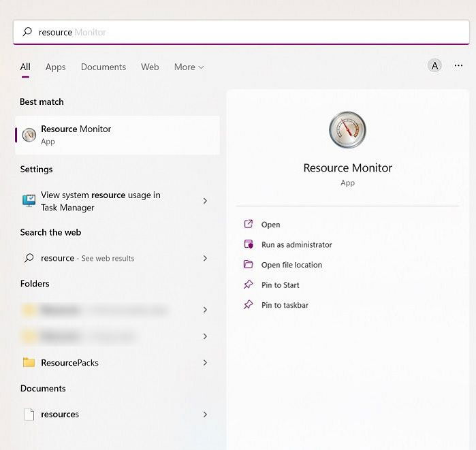Click in the search input field
Viewport: 476px width, 450px height.
[x=241, y=32]
